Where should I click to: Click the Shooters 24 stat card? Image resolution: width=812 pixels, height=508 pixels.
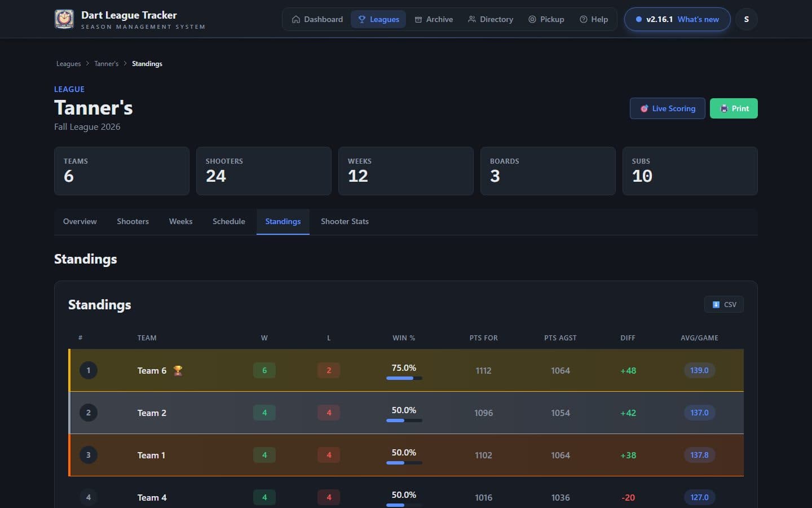tap(264, 171)
